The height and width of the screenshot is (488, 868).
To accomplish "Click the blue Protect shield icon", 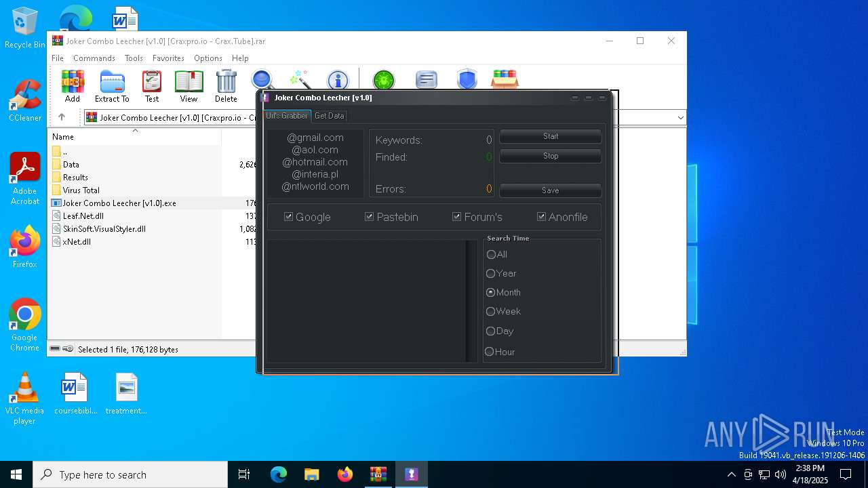I will 467,80.
